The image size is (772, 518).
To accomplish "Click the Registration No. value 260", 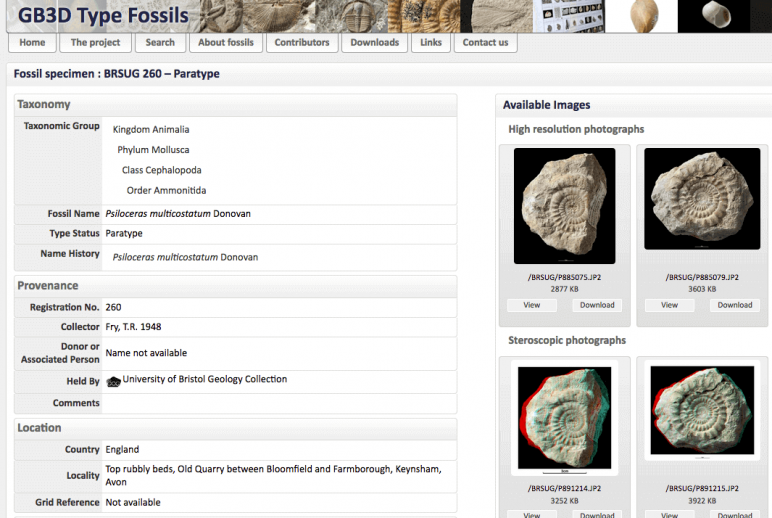I will tap(113, 307).
